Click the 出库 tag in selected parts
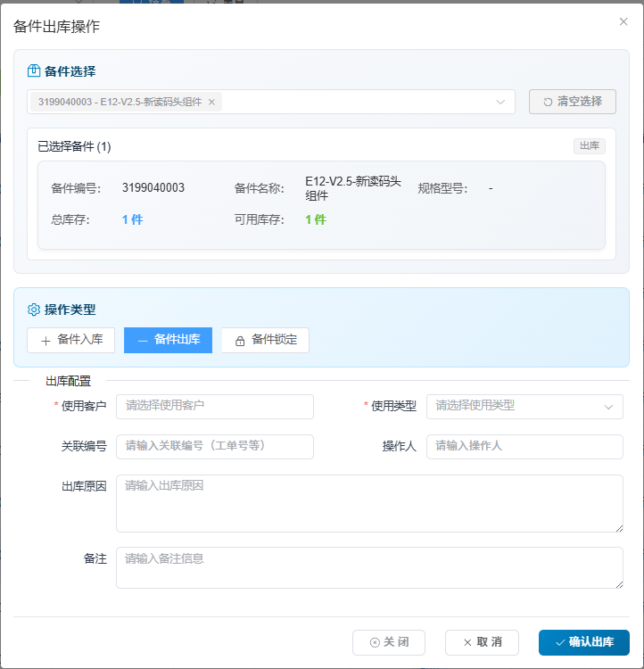 click(589, 146)
